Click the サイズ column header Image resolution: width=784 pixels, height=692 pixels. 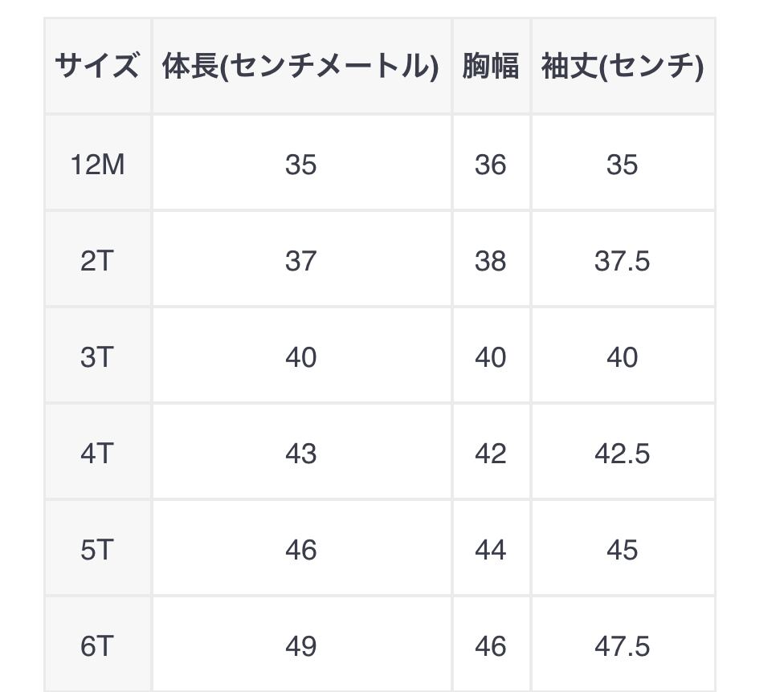[x=97, y=67]
